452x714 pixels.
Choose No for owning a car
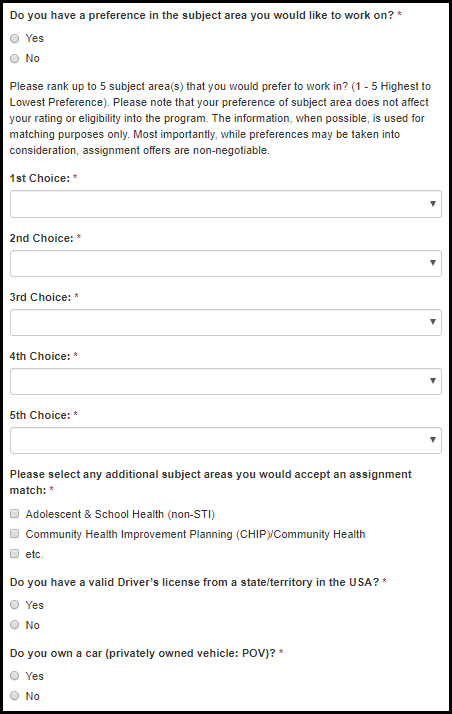point(15,696)
